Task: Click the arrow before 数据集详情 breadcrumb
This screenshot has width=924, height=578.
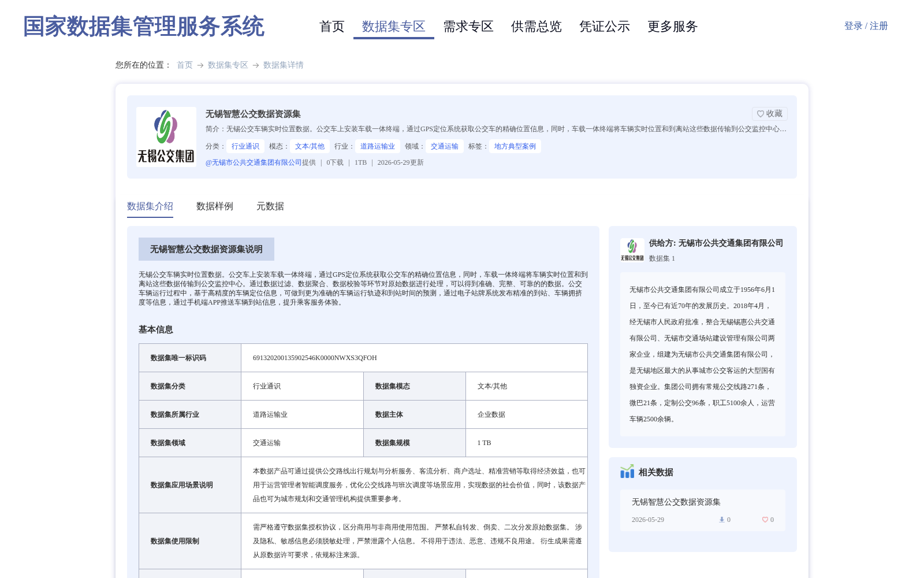Action: coord(256,65)
